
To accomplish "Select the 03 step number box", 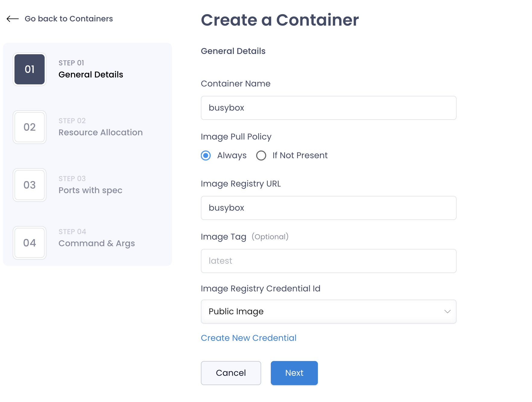I will click(30, 185).
